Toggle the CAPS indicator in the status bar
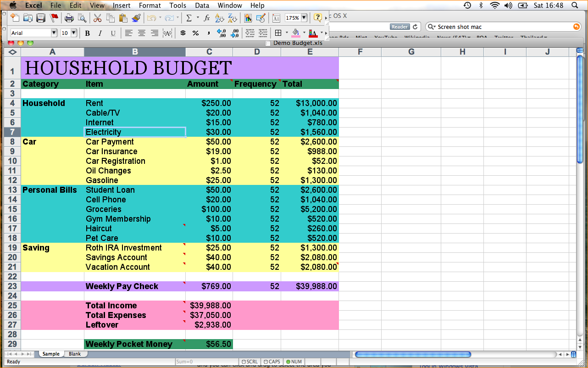 [x=272, y=362]
